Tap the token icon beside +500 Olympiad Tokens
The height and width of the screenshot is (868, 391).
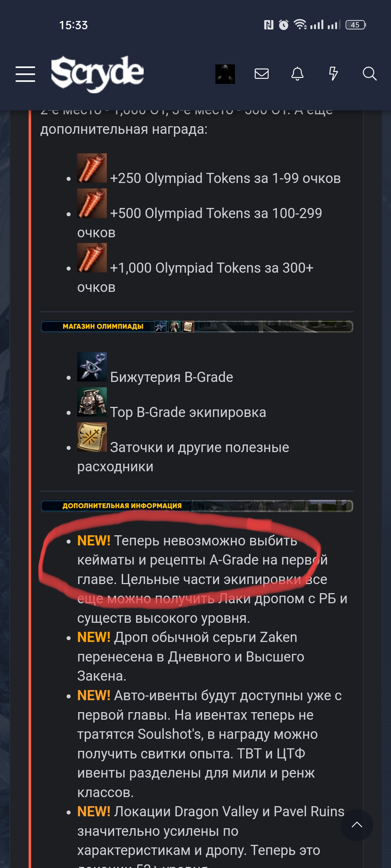(92, 203)
